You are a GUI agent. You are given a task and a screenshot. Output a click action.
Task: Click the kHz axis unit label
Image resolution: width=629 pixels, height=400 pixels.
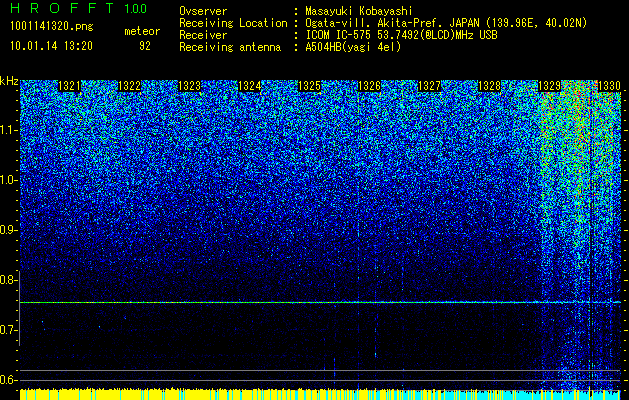(9, 81)
